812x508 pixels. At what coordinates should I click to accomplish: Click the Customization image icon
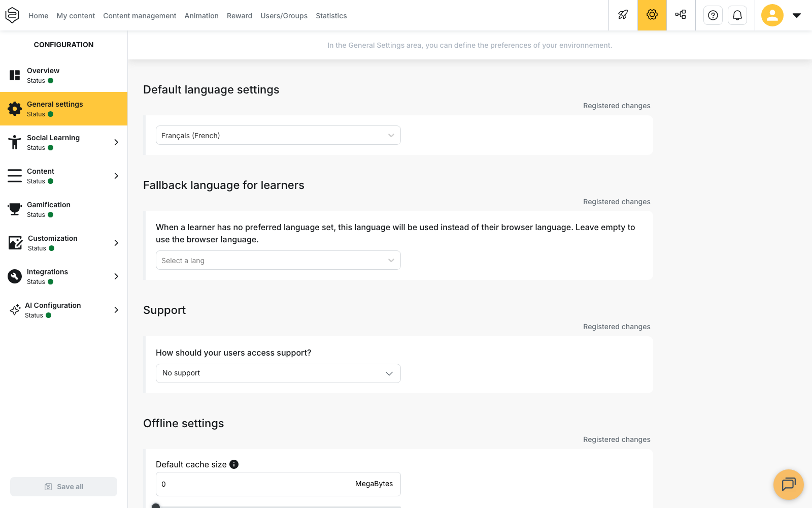pyautogui.click(x=15, y=243)
